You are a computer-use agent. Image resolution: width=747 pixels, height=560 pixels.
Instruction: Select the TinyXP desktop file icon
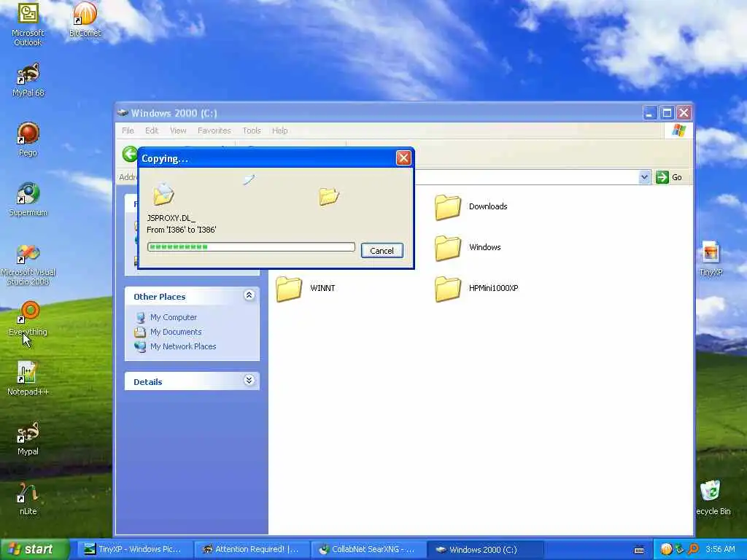(x=711, y=260)
